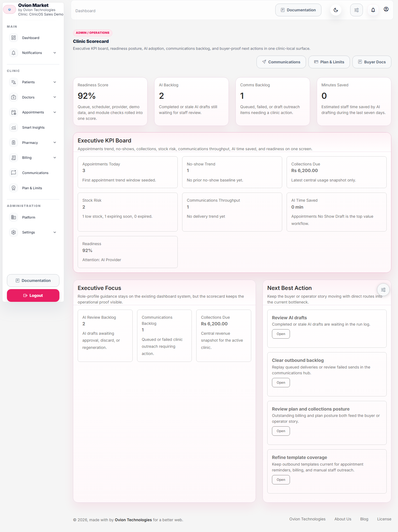Click the Platform building icon
The height and width of the screenshot is (532, 398).
coord(14,217)
